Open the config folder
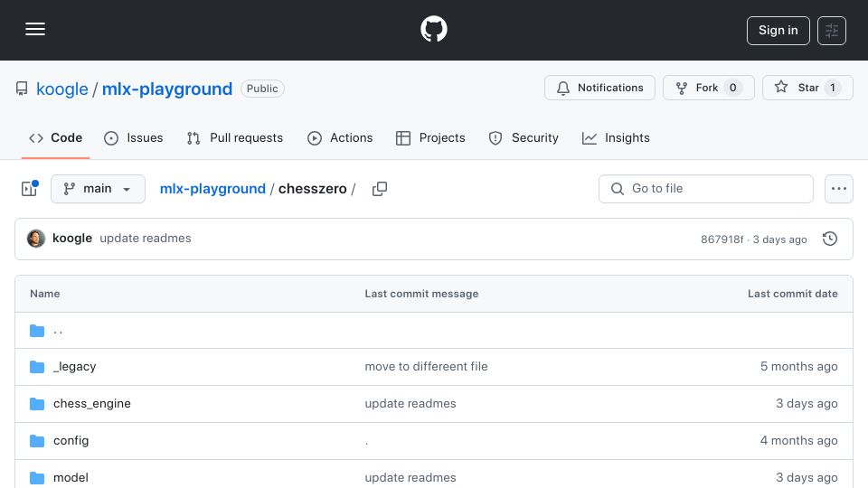Image resolution: width=868 pixels, height=488 pixels. 71,440
